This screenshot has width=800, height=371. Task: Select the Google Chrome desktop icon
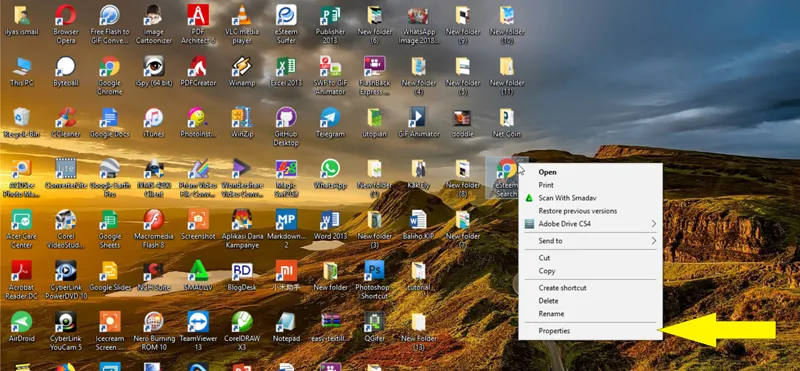[109, 76]
